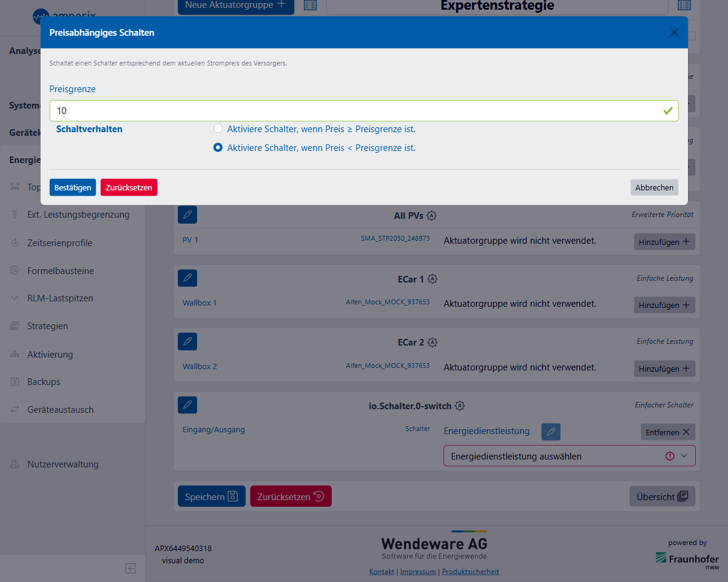Viewport: 728px width, 582px height.
Task: Open the Impressum link in footer
Action: [x=418, y=572]
